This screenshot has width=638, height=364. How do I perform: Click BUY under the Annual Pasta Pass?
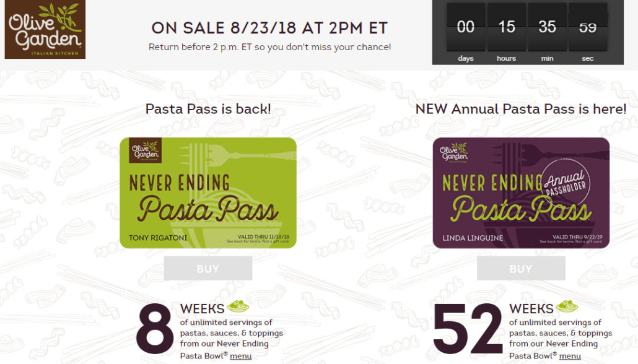point(521,269)
